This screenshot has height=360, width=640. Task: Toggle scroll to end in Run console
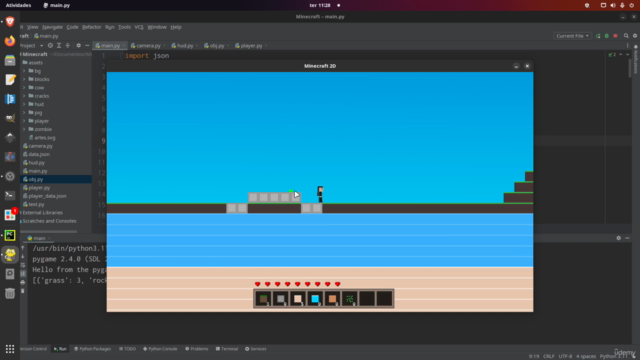coord(23,273)
